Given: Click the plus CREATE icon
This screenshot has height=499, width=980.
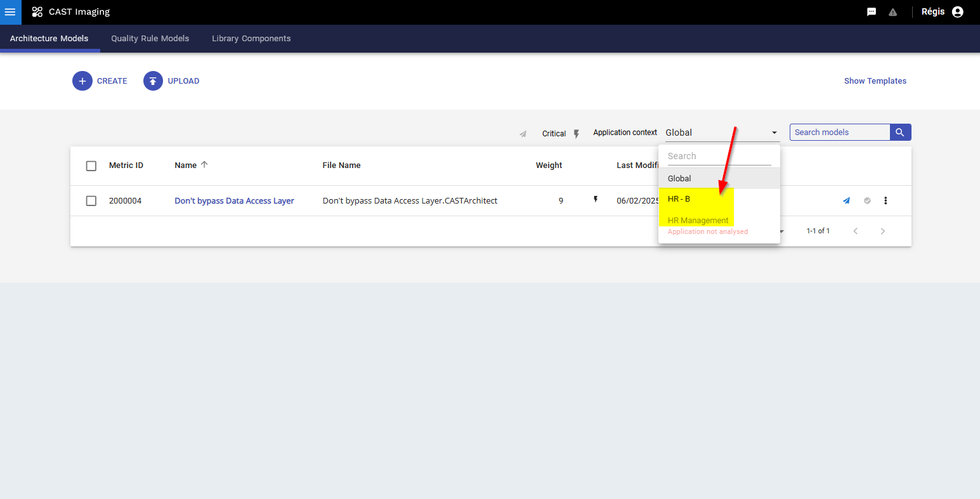Looking at the screenshot, I should tap(82, 81).
